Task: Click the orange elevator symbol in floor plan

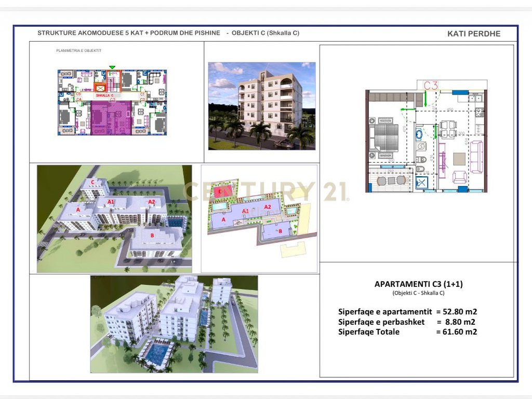Action: tap(100, 88)
